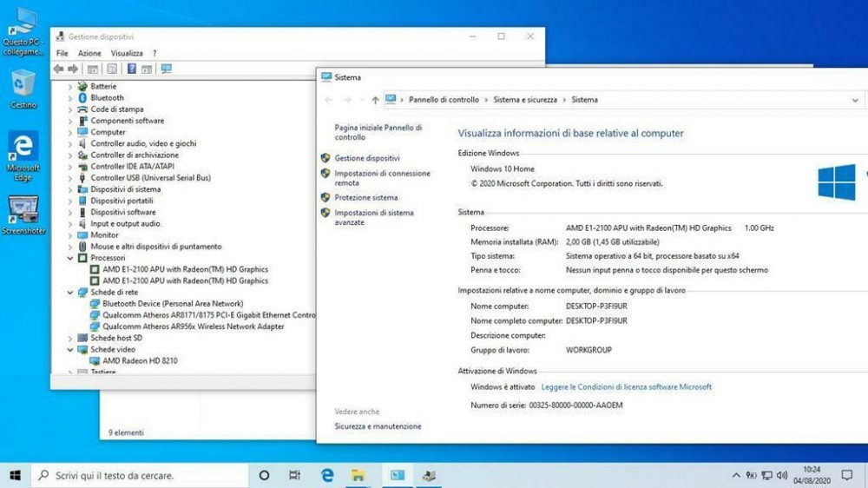Expand the Computer node

tap(69, 132)
